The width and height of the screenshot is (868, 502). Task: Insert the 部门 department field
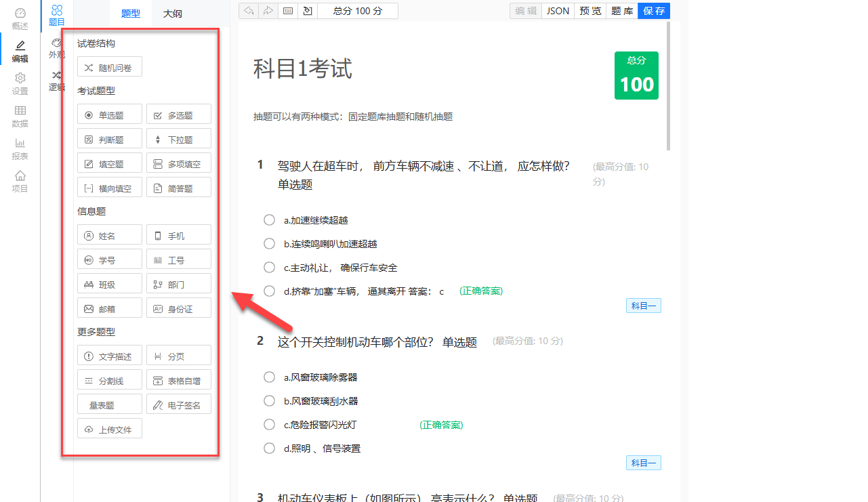(179, 284)
